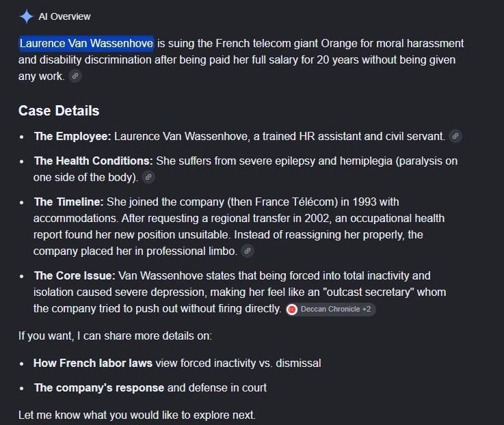Select 'How French labor laws' follow-up suggestion
Viewport: 504px width, 425px height.
(93, 363)
